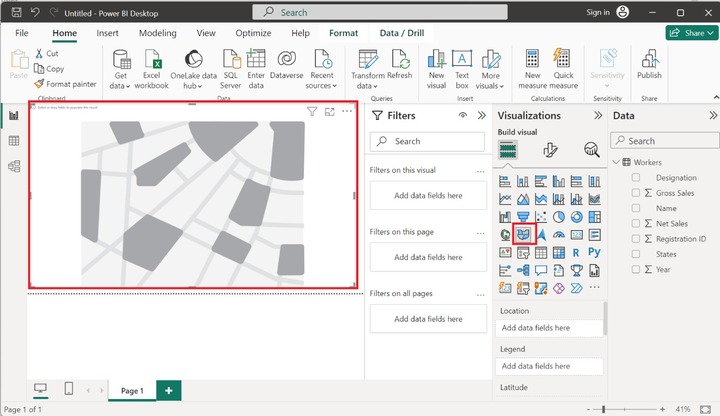
Task: Collapse the Workers table tree
Action: pos(617,162)
